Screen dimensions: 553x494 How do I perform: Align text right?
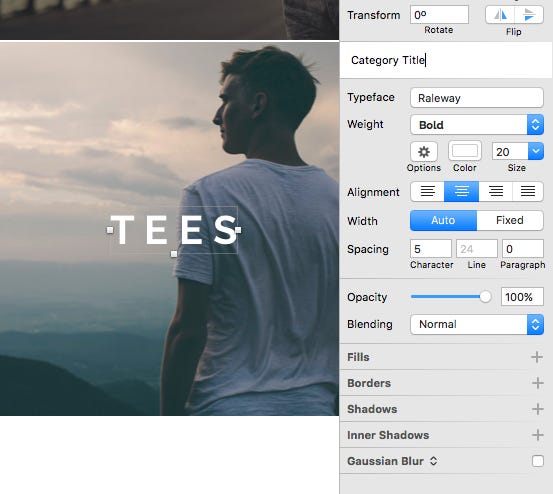pyautogui.click(x=496, y=191)
